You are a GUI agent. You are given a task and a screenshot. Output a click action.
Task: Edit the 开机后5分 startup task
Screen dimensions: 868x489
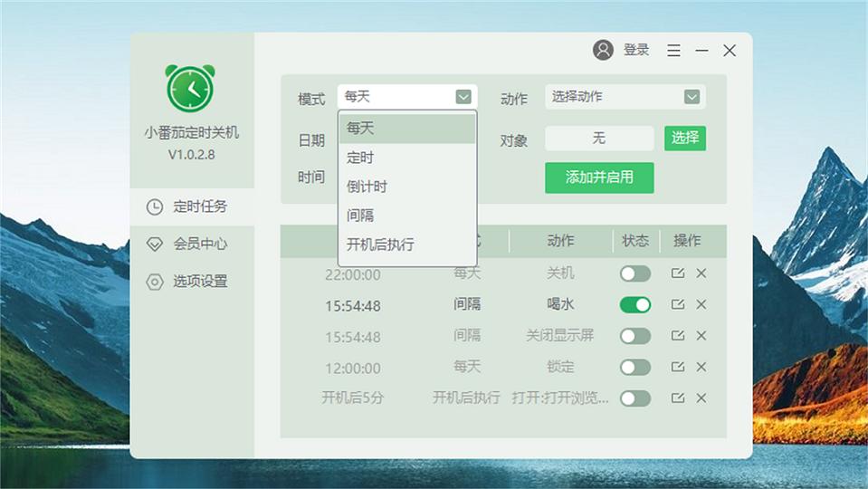677,398
